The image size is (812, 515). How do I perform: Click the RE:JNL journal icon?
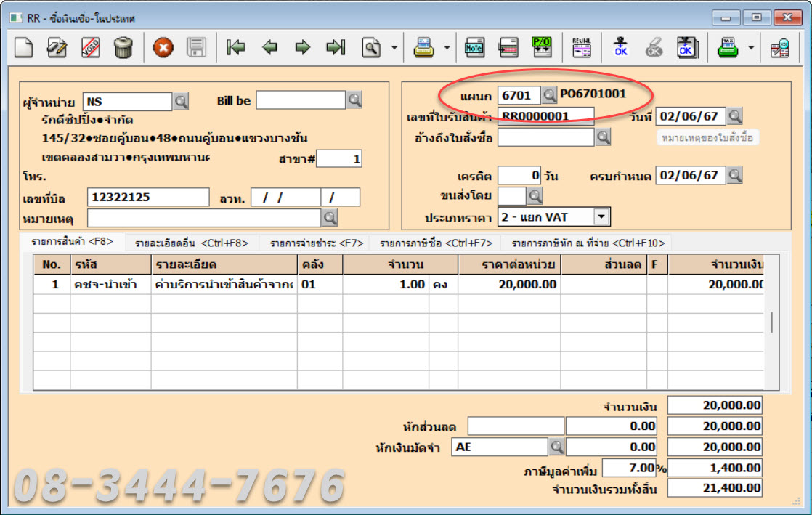tap(582, 48)
